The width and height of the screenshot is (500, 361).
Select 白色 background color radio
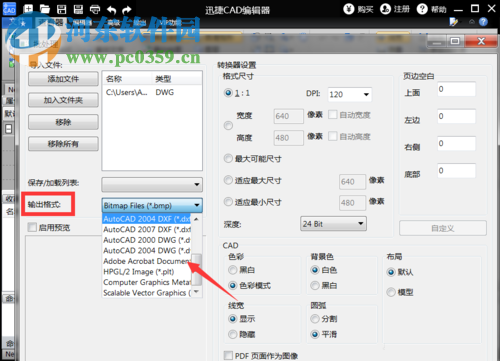[x=315, y=270]
